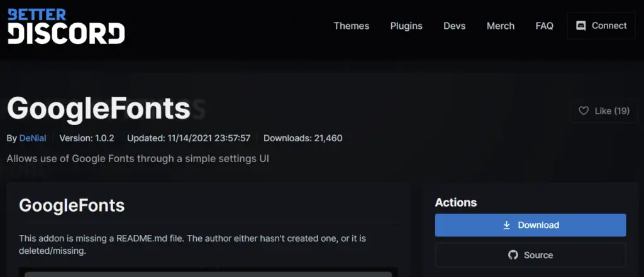The width and height of the screenshot is (644, 277).
Task: Open the Devs nav item
Action: click(x=454, y=26)
